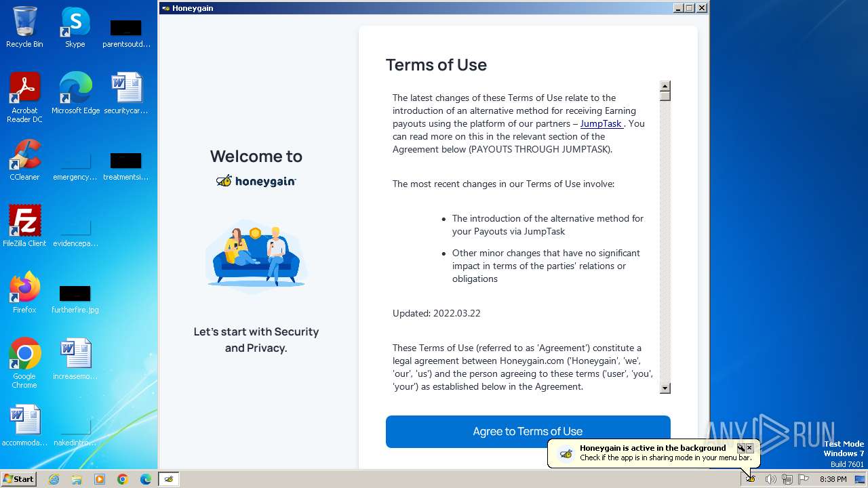Open Acrobat Reader DC shortcut

24,98
